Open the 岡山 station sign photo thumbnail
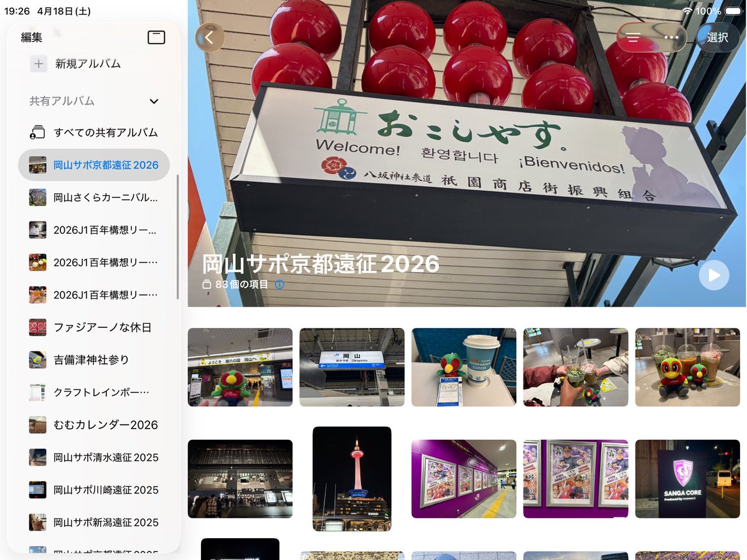747x560 pixels. click(x=352, y=367)
